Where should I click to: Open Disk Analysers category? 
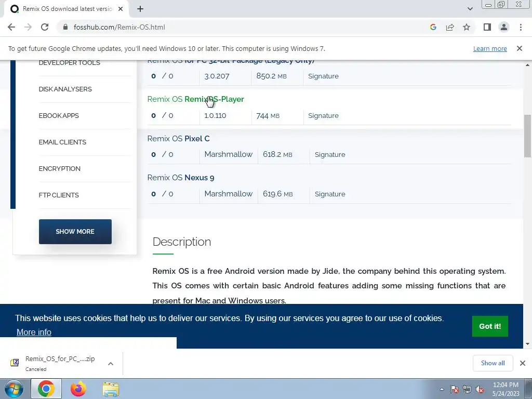[x=65, y=89]
